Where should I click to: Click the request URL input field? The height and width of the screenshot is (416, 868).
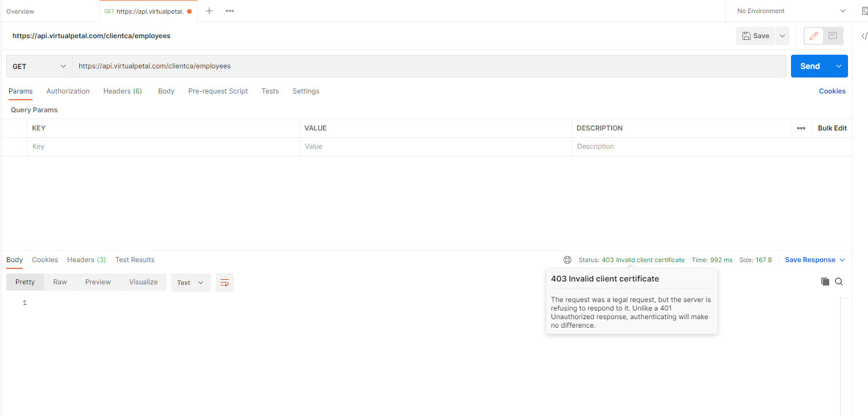pos(429,66)
